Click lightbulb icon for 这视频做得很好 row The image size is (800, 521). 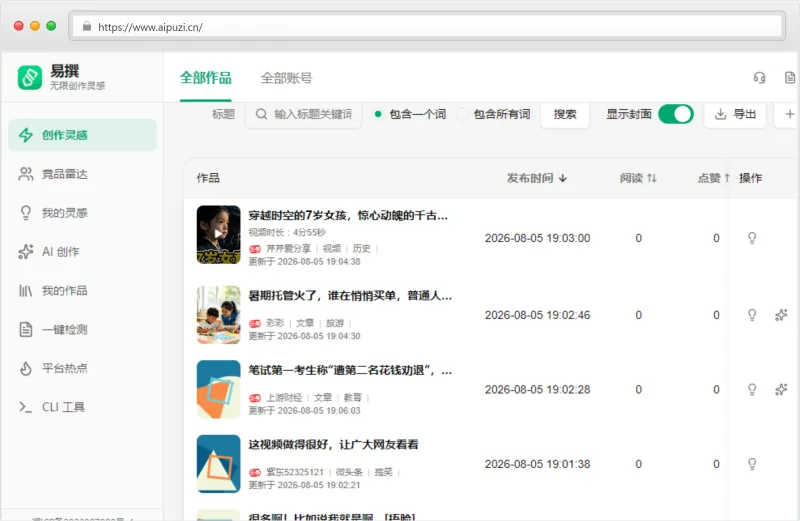tap(752, 464)
